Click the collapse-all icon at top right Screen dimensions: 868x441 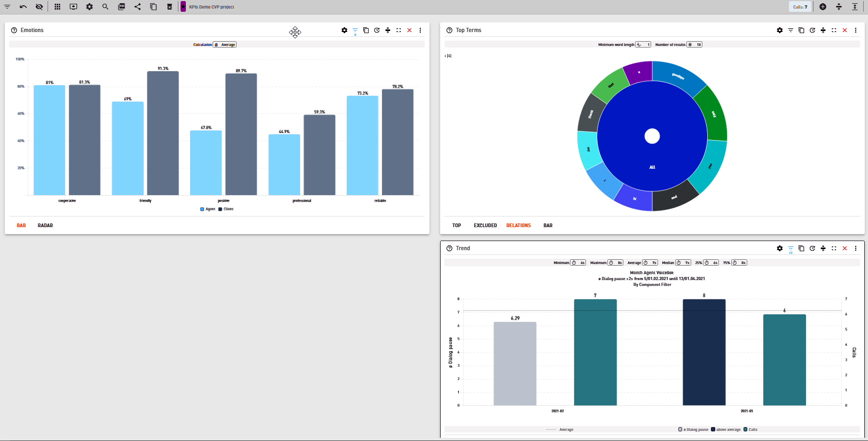tap(839, 7)
